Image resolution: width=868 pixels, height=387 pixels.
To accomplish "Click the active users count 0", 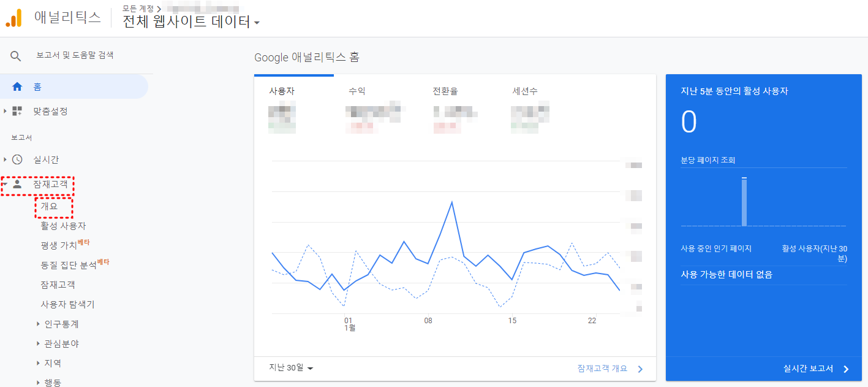I will (x=689, y=121).
